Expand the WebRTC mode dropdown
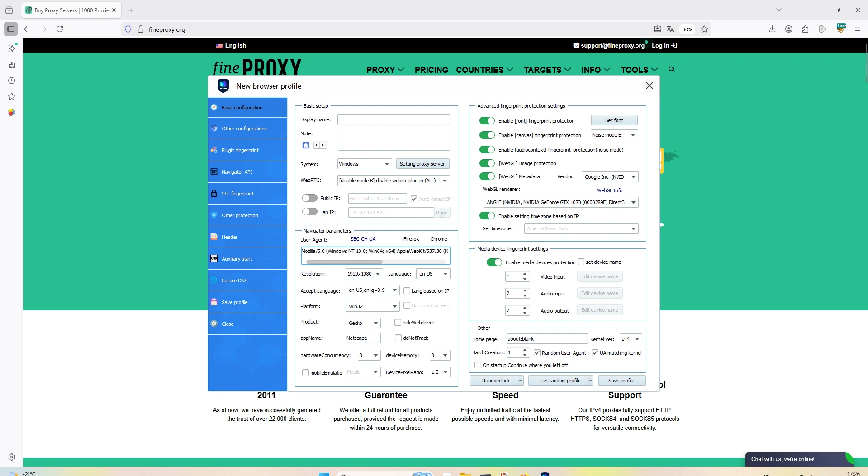Image resolution: width=868 pixels, height=476 pixels. (394, 181)
